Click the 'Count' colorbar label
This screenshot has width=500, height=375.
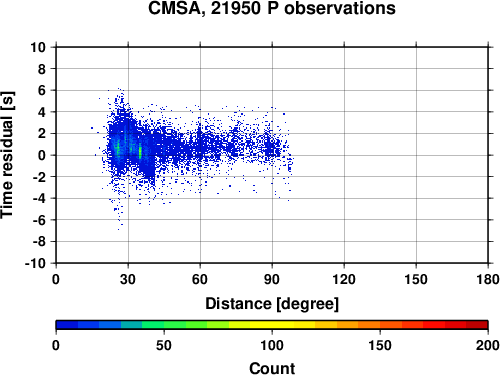(x=272, y=368)
